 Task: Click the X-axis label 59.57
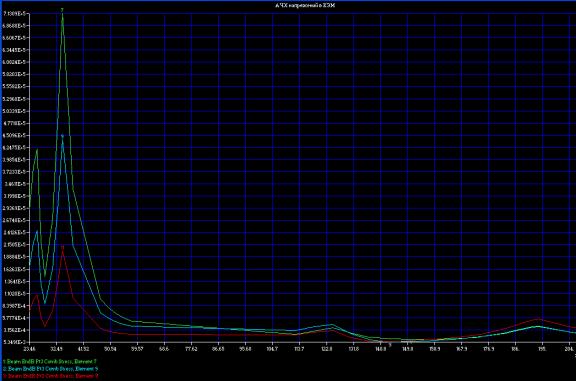click(137, 348)
